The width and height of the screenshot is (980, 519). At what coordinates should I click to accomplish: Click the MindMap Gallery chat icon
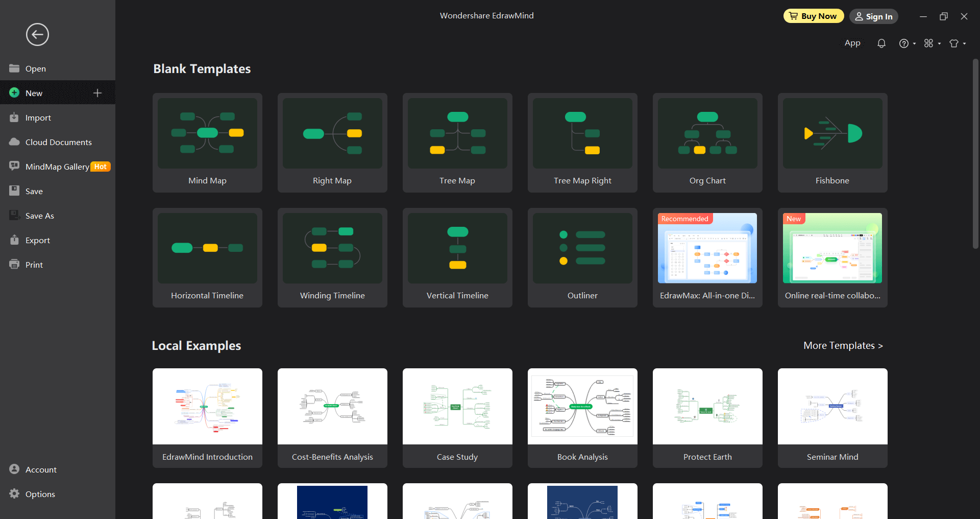pos(14,167)
